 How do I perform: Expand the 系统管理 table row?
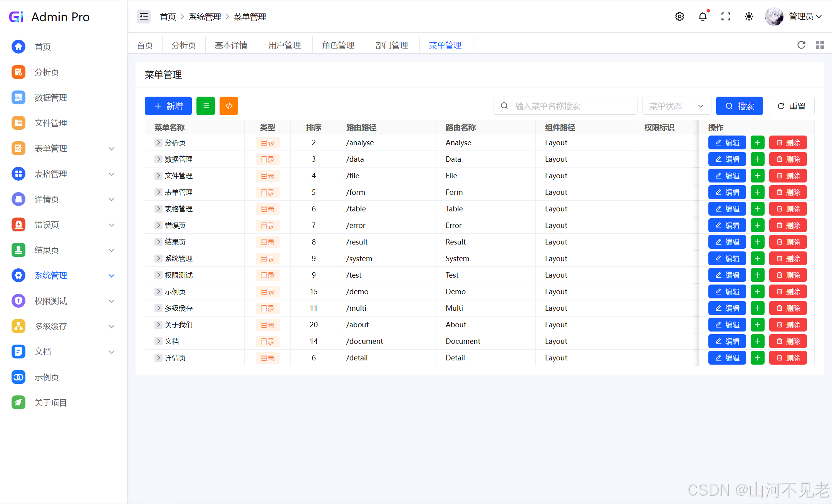[x=158, y=258]
